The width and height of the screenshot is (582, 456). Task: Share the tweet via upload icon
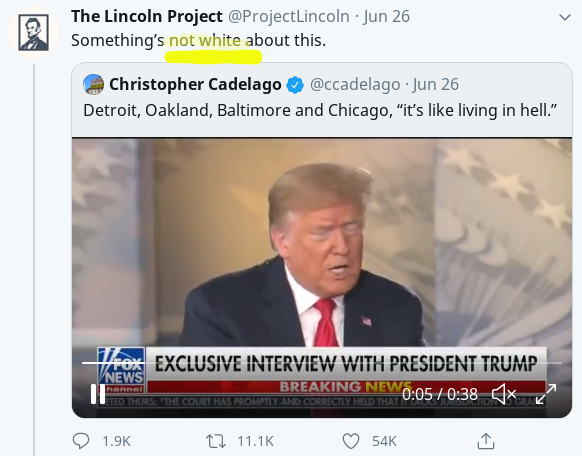tap(486, 441)
